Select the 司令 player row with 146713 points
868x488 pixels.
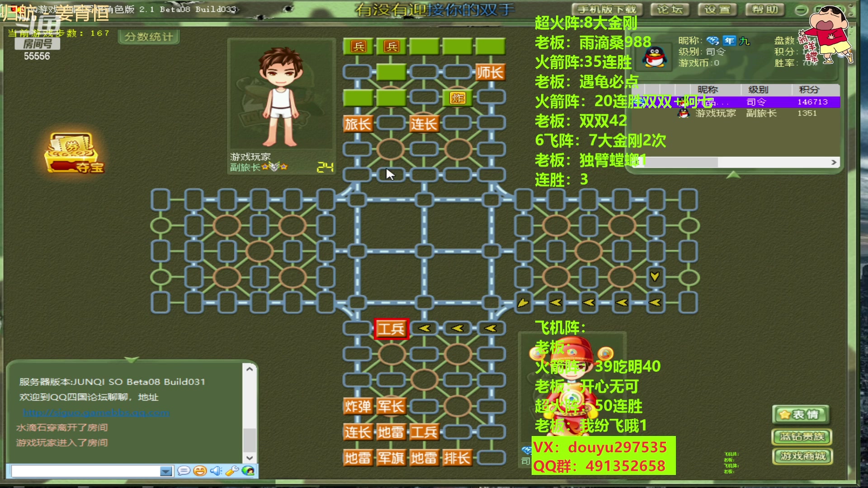click(x=736, y=102)
